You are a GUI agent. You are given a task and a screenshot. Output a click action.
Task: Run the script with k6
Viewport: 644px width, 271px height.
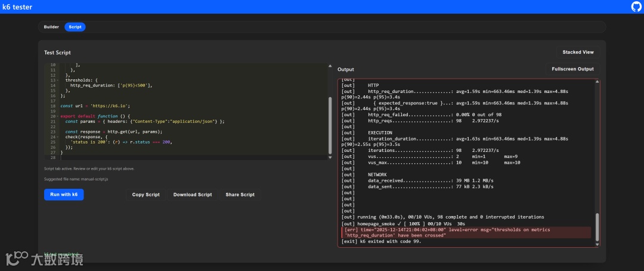click(64, 194)
